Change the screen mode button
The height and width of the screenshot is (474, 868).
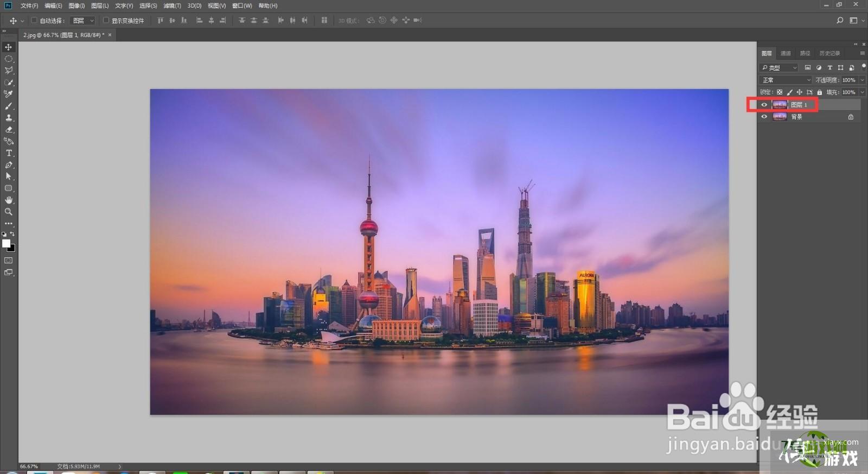pos(9,273)
